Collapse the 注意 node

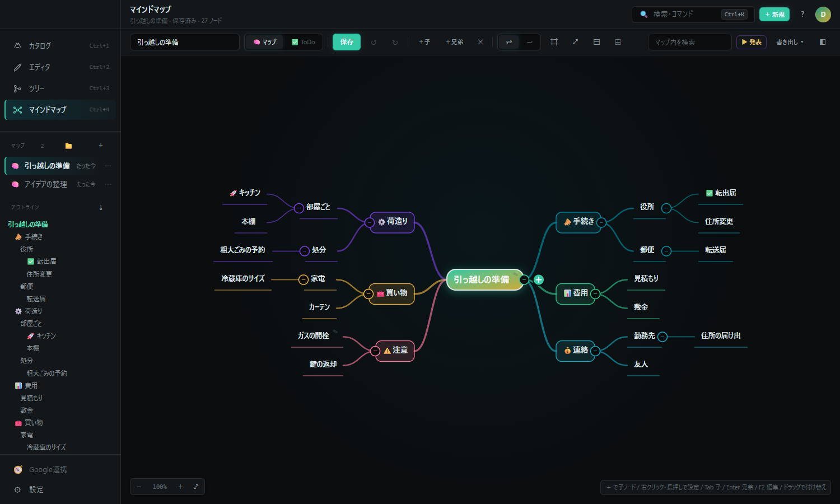point(375,351)
